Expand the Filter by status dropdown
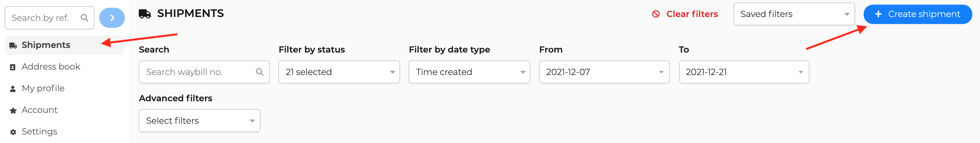The image size is (980, 143). point(339,72)
